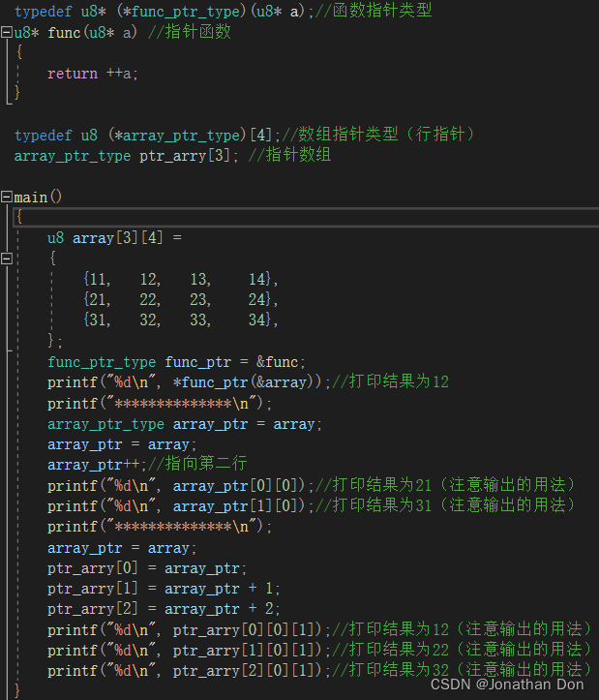This screenshot has height=700, width=599.
Task: Collapse the main() function fold marker
Action: tap(7, 197)
